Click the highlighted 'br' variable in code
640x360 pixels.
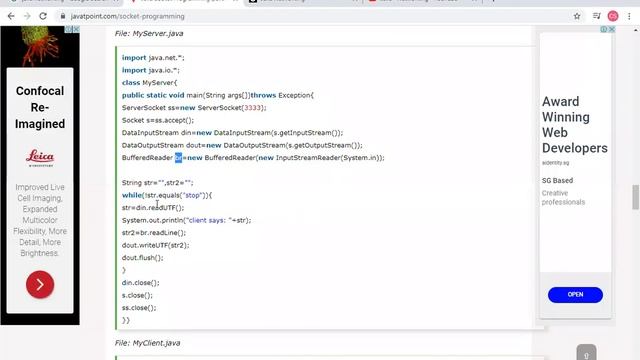pyautogui.click(x=178, y=158)
